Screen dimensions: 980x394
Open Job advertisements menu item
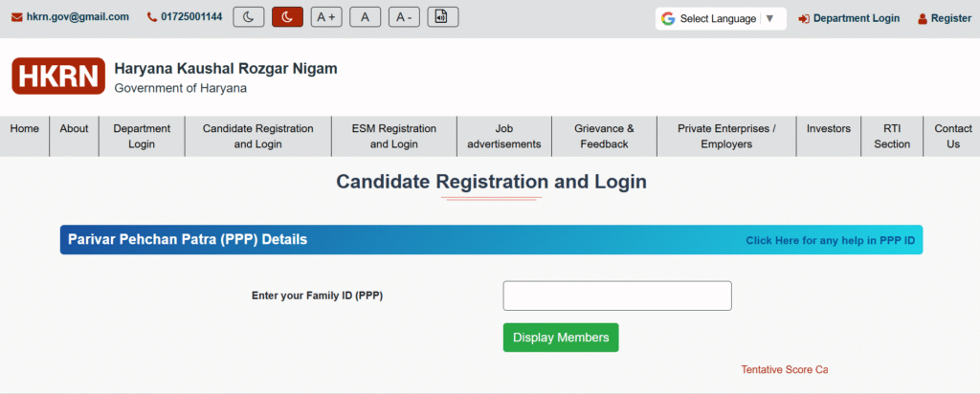(504, 136)
